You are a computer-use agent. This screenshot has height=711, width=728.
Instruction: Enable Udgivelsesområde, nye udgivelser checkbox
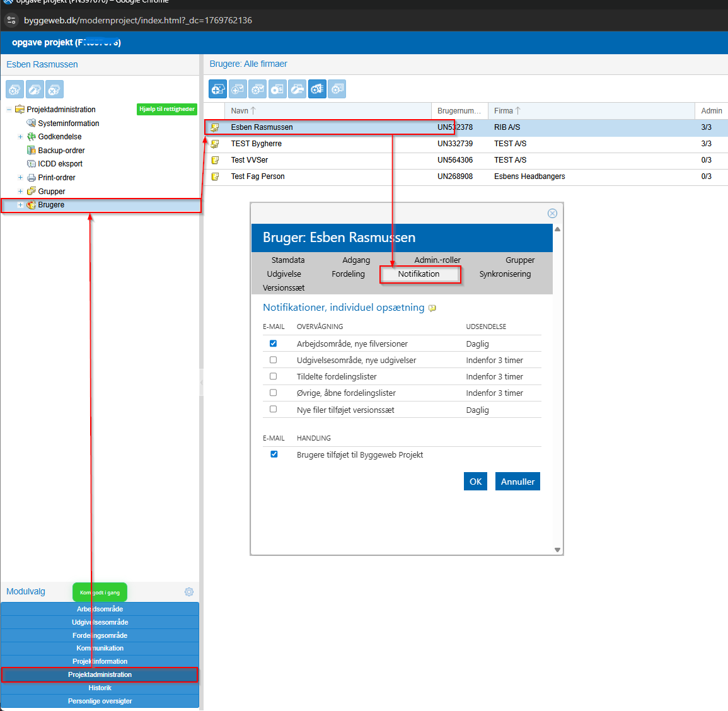[x=273, y=360]
